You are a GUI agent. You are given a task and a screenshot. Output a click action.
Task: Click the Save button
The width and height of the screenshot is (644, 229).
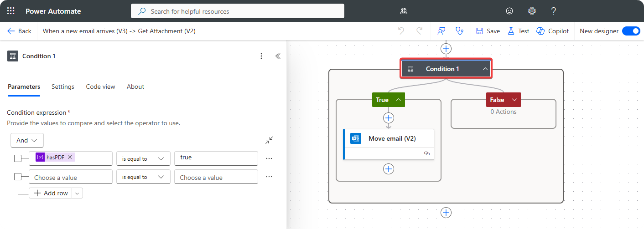pos(488,31)
